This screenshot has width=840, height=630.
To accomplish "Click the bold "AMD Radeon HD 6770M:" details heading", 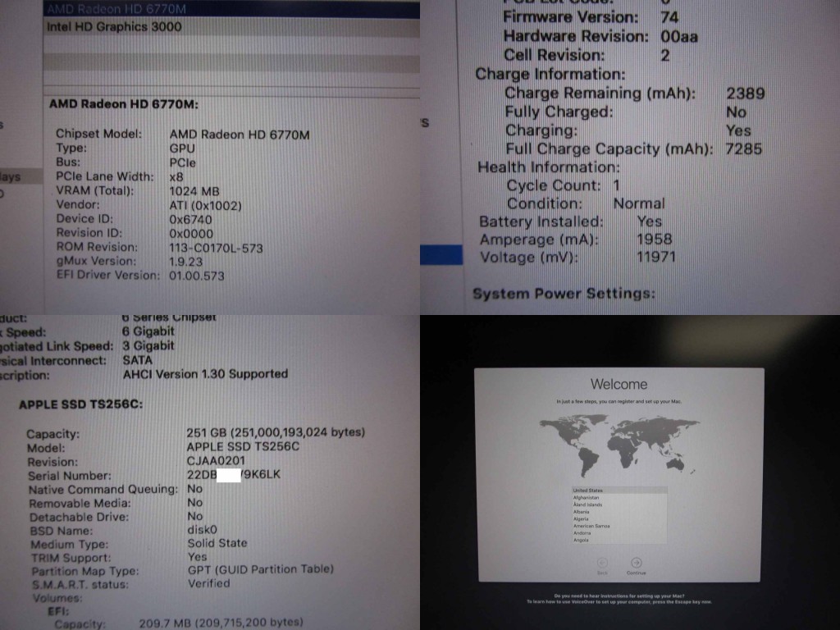I will (x=124, y=104).
